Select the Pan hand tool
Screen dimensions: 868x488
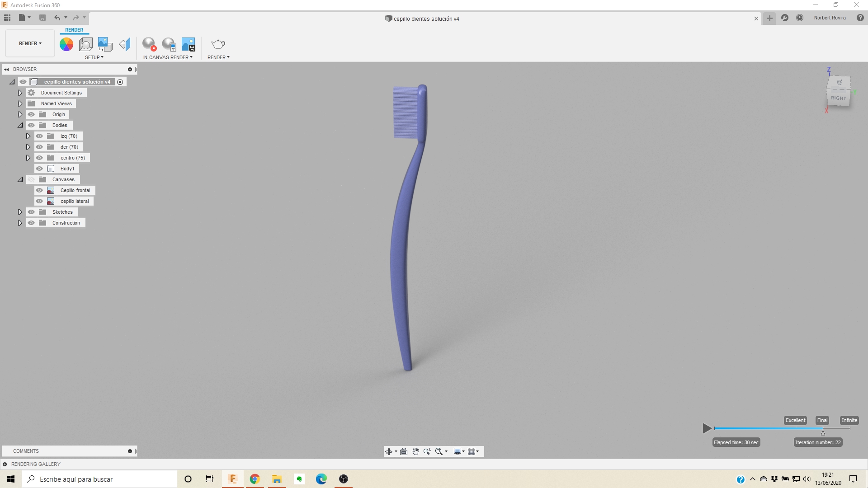pyautogui.click(x=415, y=451)
